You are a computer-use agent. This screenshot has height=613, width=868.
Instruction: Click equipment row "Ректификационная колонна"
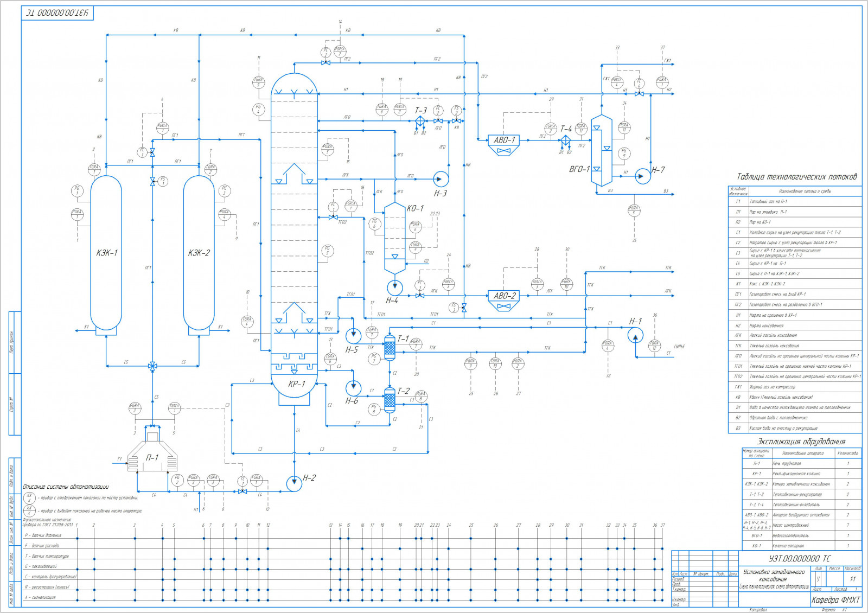click(801, 474)
